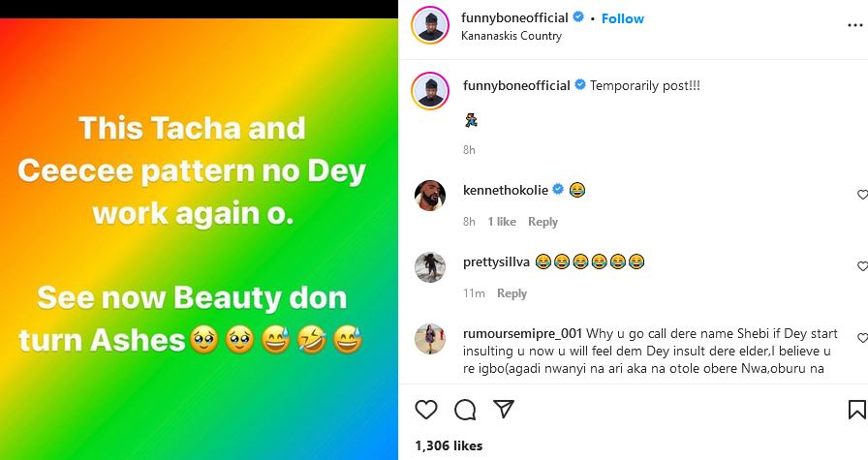Open funnyboneofficial profile picture in header
The image size is (868, 460).
pos(429,25)
